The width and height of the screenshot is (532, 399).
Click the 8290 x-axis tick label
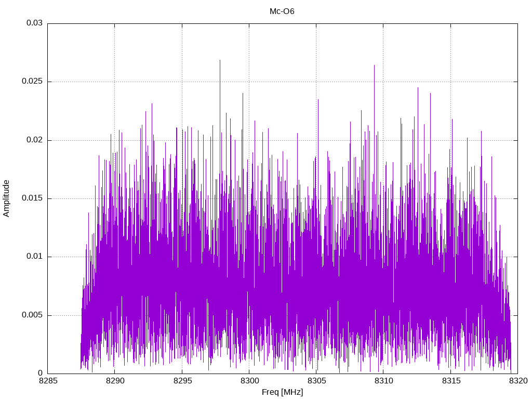(115, 381)
